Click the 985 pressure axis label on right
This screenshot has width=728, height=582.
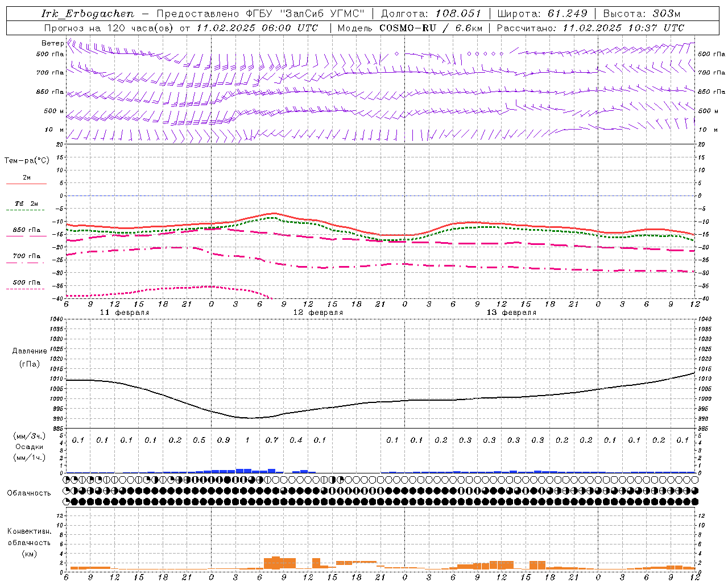pyautogui.click(x=704, y=428)
